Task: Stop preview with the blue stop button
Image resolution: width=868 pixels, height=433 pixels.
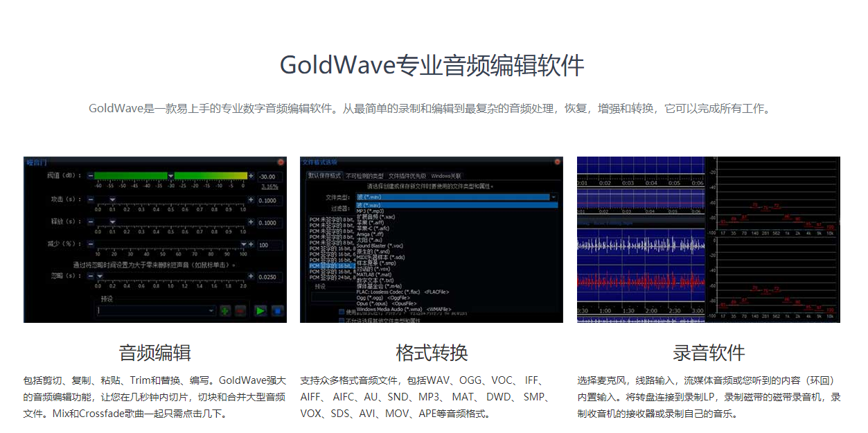Action: point(277,311)
